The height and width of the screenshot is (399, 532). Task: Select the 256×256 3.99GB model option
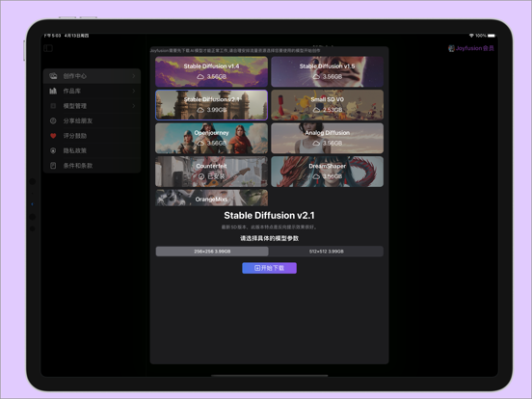[212, 252]
